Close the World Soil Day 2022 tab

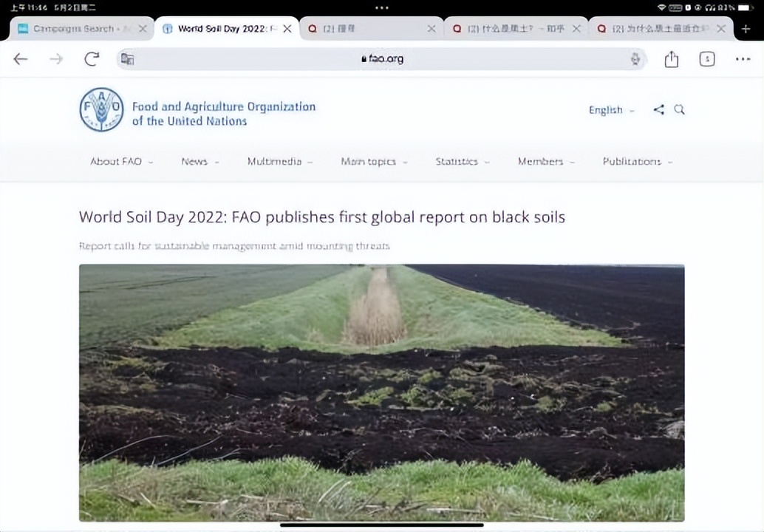click(x=287, y=29)
